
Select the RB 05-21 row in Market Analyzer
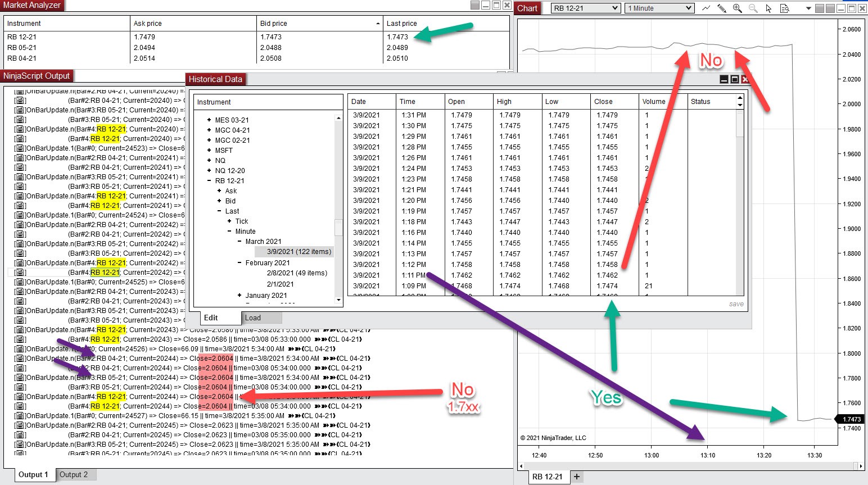tap(256, 48)
